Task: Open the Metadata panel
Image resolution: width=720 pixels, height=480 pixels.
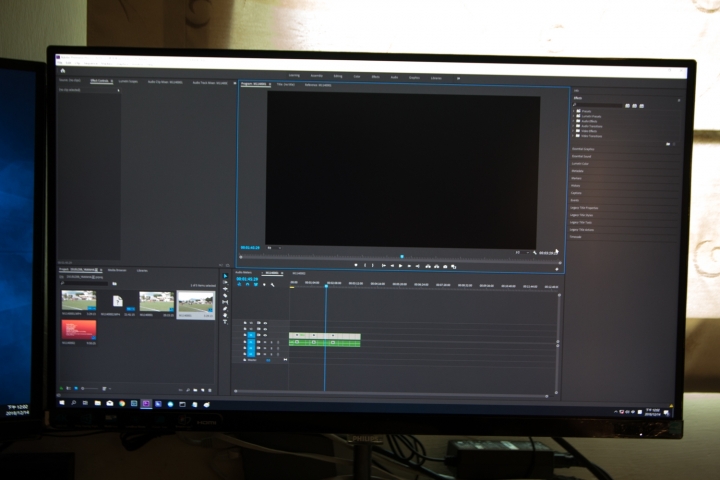Action: [578, 171]
